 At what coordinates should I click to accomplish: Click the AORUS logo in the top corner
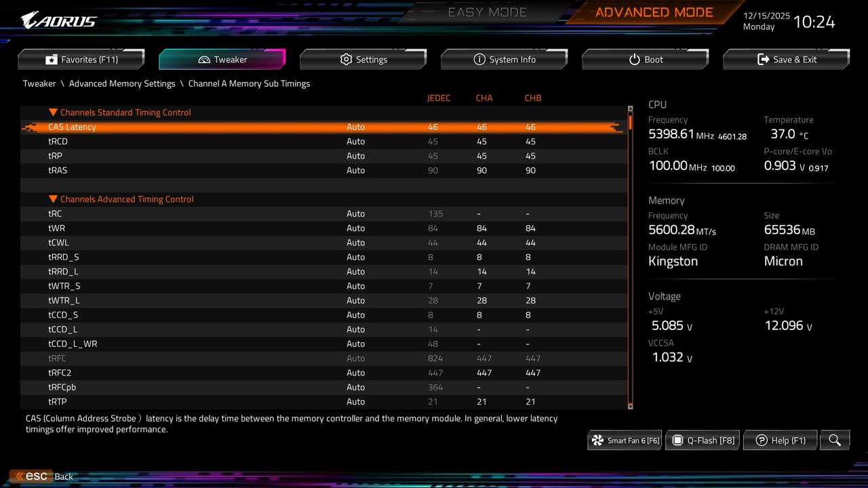pyautogui.click(x=58, y=19)
